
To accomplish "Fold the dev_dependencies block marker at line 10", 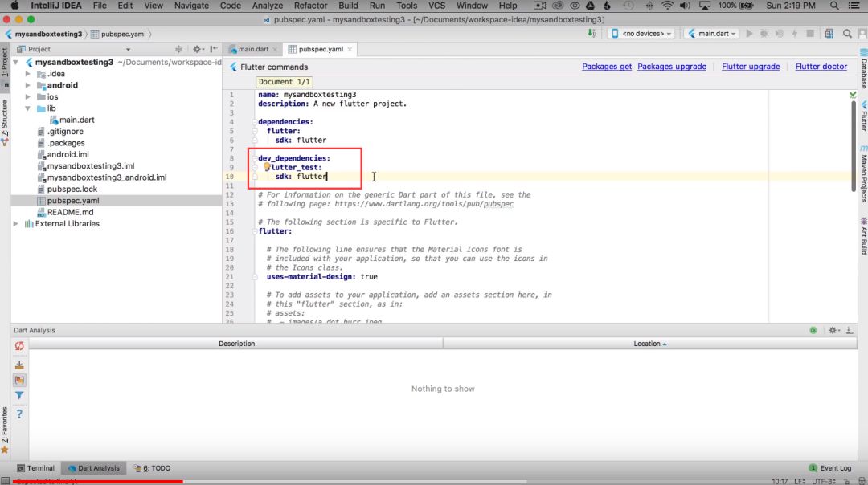I will point(256,177).
